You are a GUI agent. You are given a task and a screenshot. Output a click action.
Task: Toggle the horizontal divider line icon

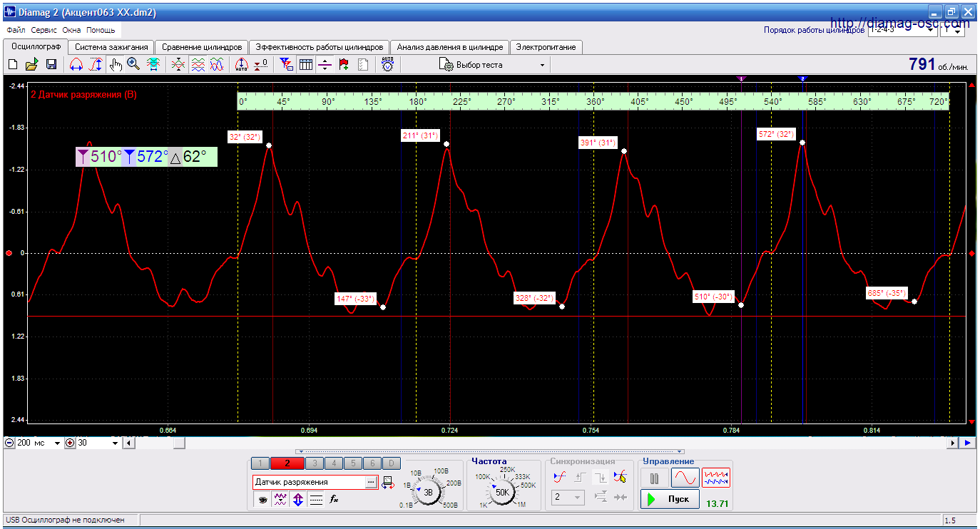325,65
